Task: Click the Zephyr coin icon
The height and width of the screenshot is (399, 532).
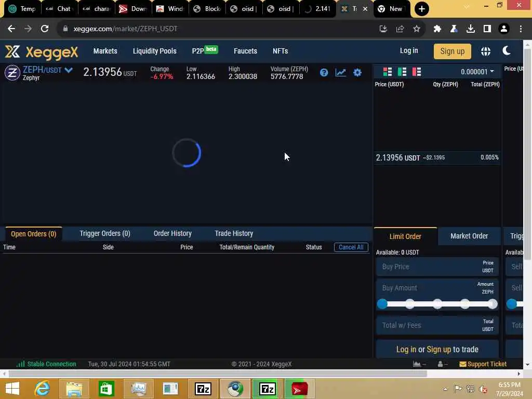Action: point(12,73)
